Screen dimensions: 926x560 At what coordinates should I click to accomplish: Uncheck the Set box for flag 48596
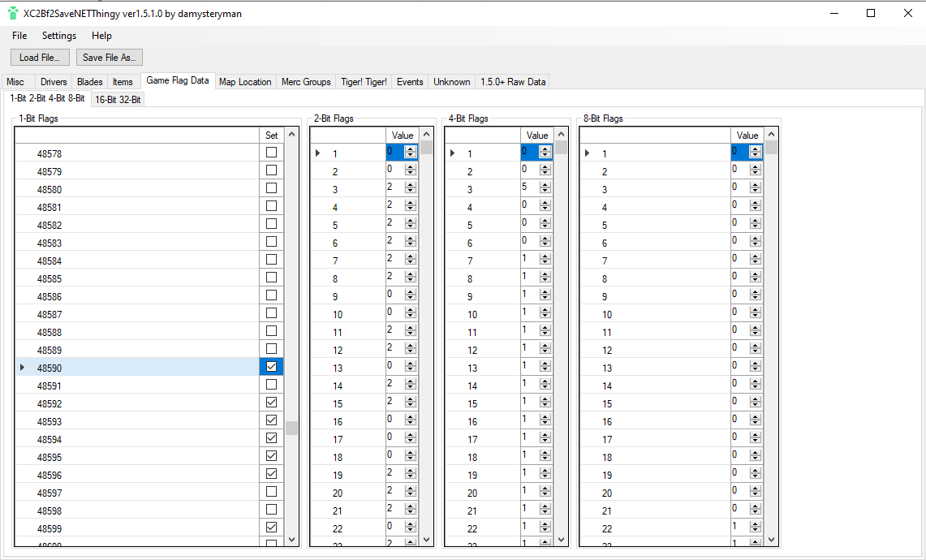(271, 474)
